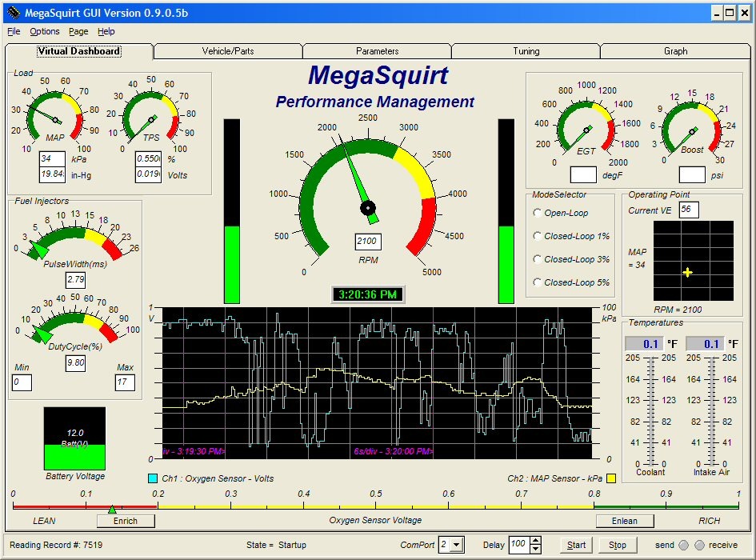Choose the Closed-Loop 5% mode
Screen dimensions: 756x560
537,282
